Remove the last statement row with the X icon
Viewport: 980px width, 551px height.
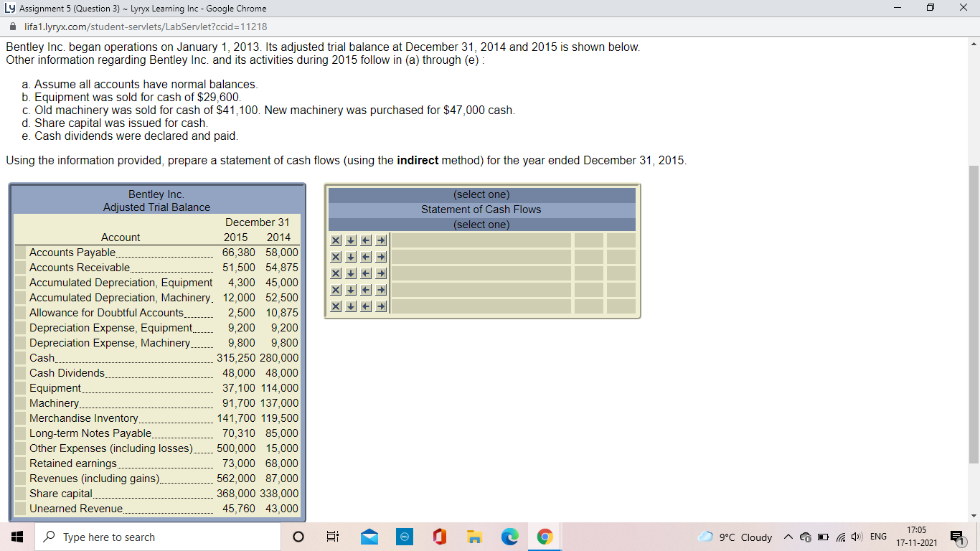[x=335, y=306]
